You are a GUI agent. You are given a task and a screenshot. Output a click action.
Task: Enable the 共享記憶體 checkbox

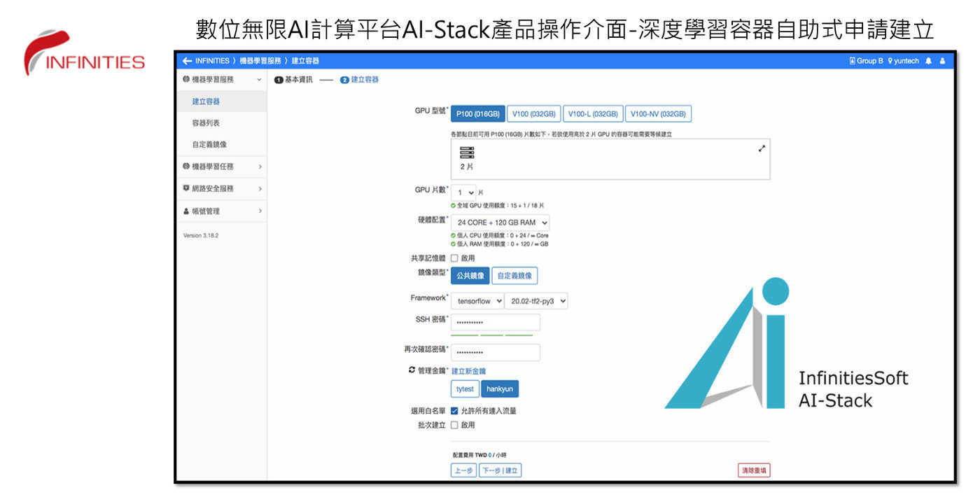tap(454, 258)
